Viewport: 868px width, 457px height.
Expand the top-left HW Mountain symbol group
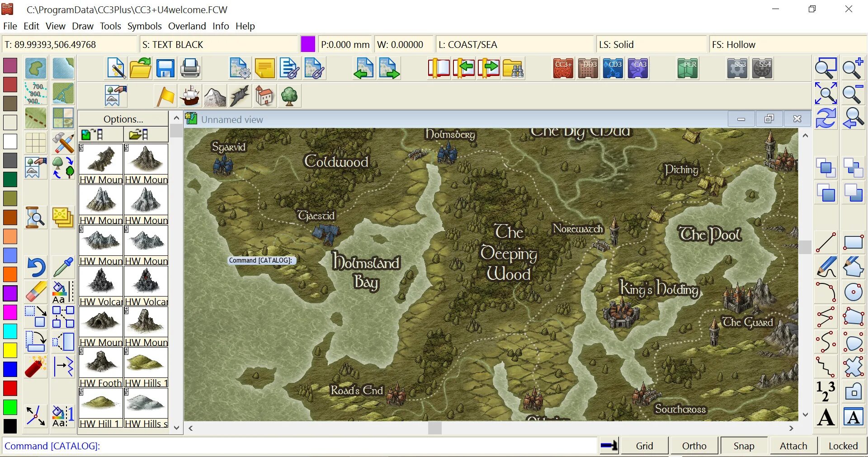[81, 148]
